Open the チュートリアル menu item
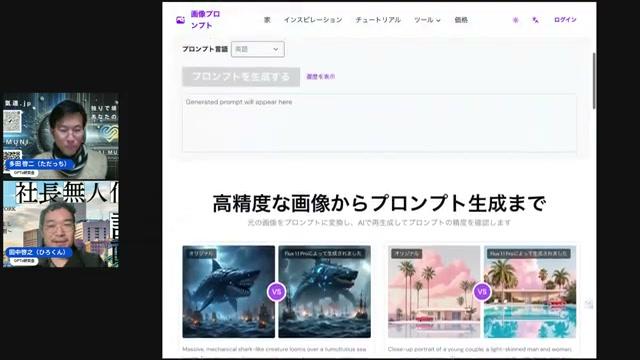Viewport: 640px width, 360px height. point(378,20)
